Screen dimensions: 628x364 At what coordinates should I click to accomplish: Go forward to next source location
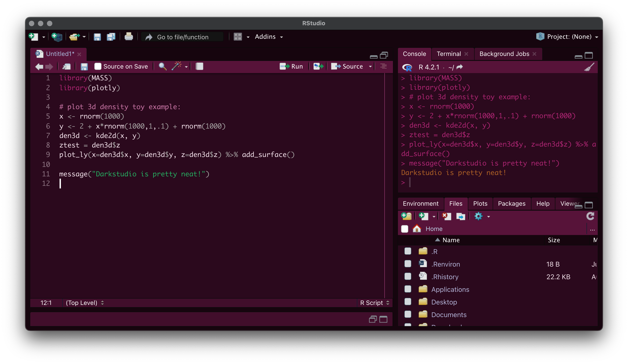point(49,67)
